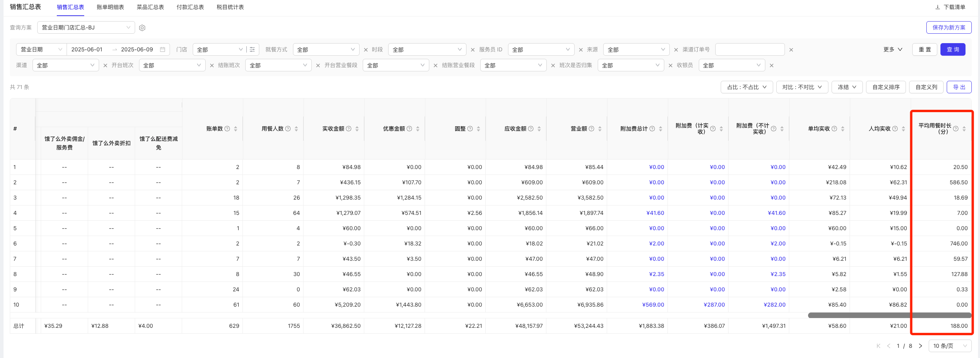Screen dimensions: 980x358
Task: Click the end date 2025-06-09 field
Action: pyautogui.click(x=137, y=49)
